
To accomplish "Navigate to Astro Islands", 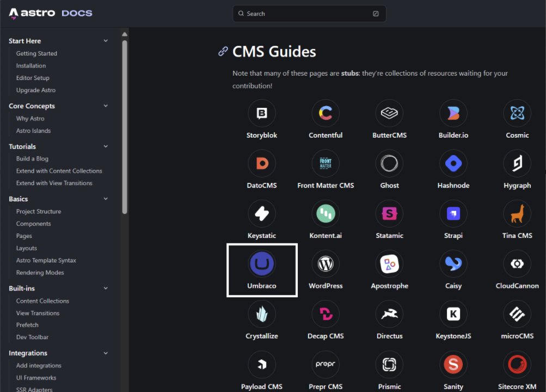I will 33,131.
